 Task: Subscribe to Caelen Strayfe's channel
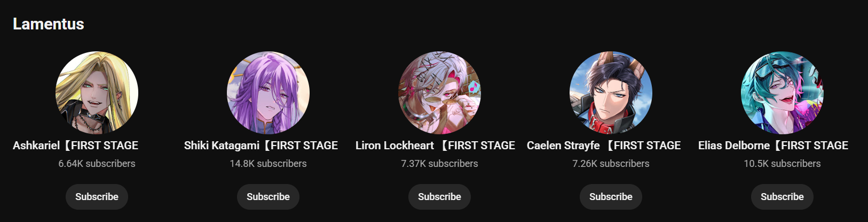(x=611, y=197)
